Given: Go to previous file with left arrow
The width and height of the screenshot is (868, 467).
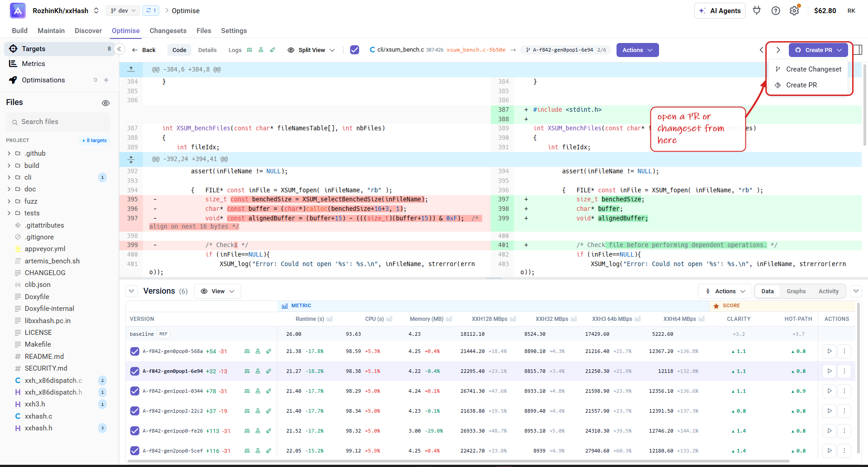Looking at the screenshot, I should [762, 50].
